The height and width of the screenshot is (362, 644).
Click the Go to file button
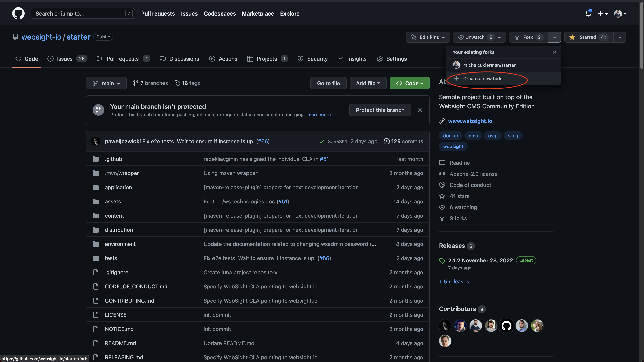click(x=328, y=83)
